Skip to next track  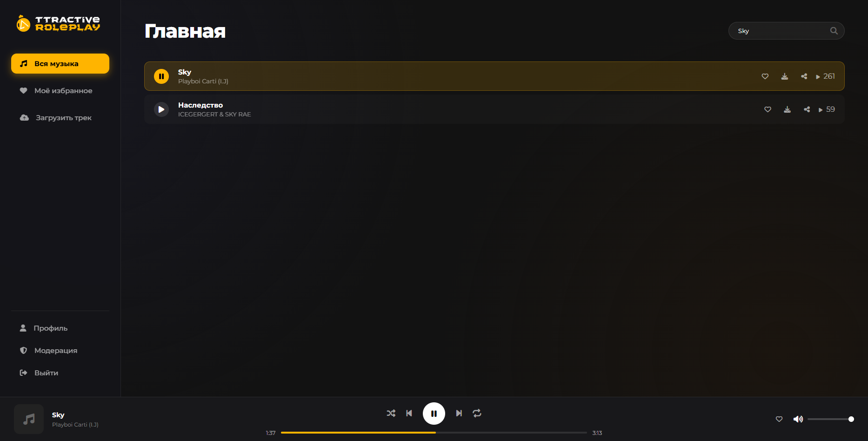pos(459,413)
